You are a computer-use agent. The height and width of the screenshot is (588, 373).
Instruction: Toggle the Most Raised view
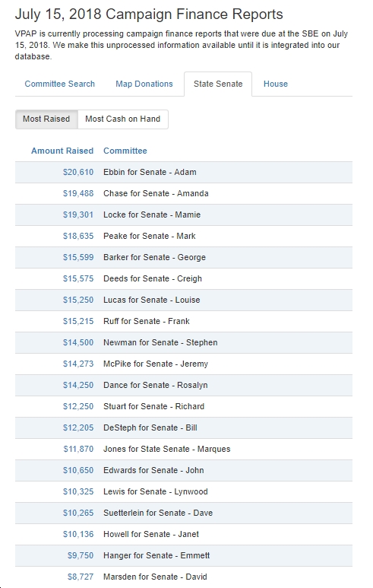coord(46,119)
